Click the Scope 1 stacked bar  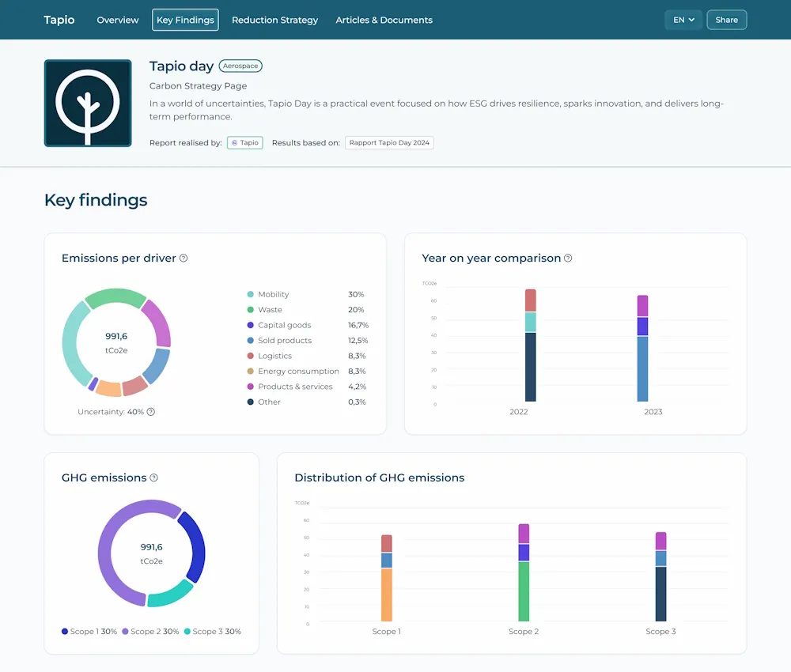click(x=387, y=578)
